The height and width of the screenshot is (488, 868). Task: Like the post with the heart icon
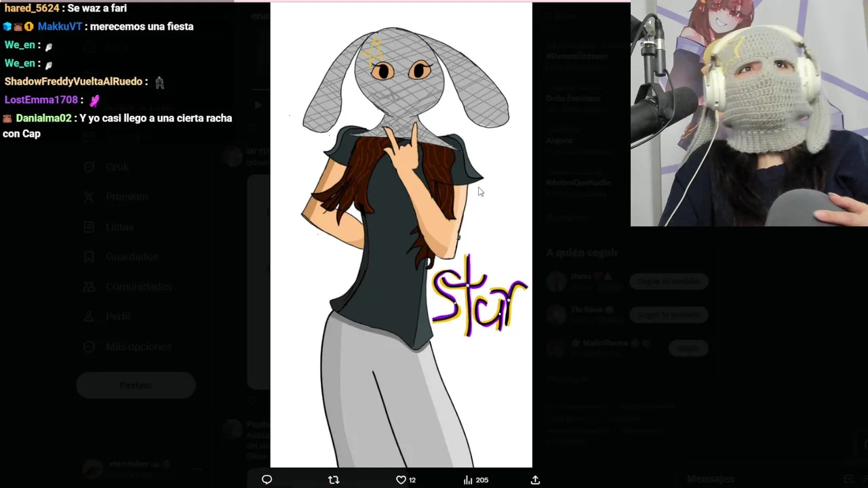tap(401, 480)
